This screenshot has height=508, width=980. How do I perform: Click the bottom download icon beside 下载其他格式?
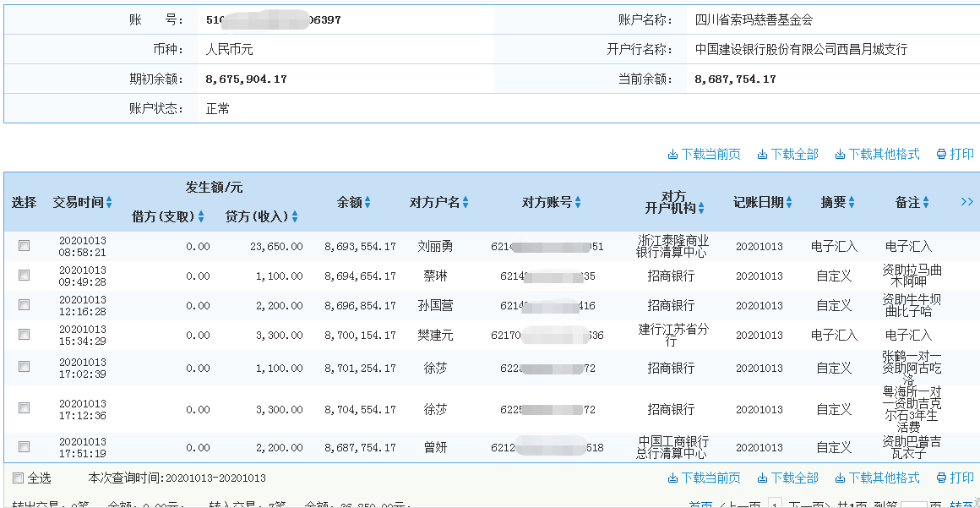pos(839,478)
